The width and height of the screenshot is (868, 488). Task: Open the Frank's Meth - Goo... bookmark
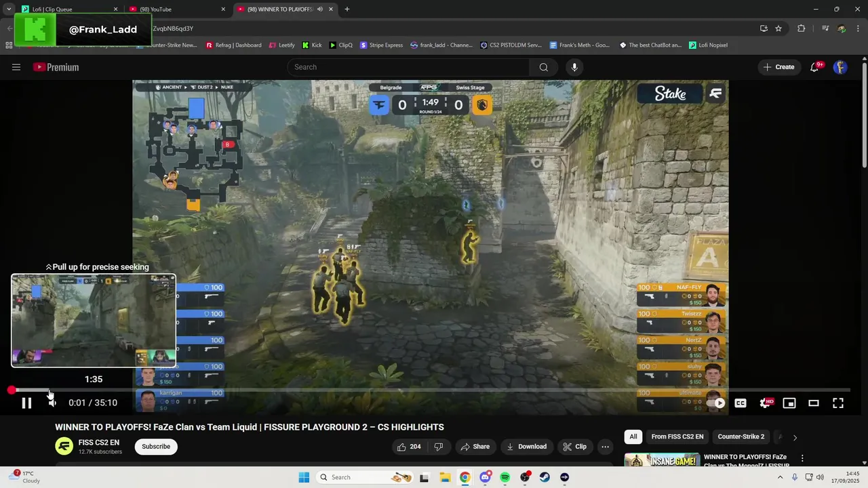(580, 45)
